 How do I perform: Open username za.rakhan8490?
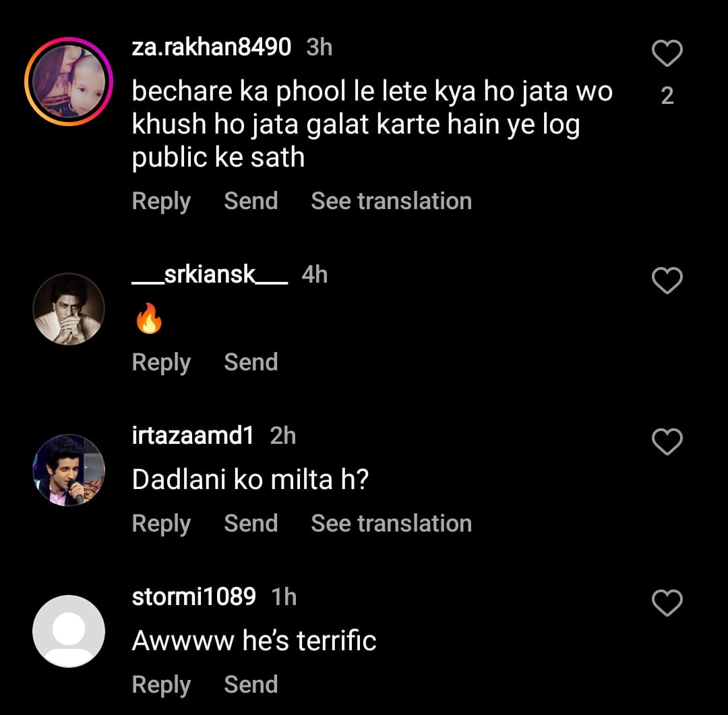pyautogui.click(x=212, y=47)
